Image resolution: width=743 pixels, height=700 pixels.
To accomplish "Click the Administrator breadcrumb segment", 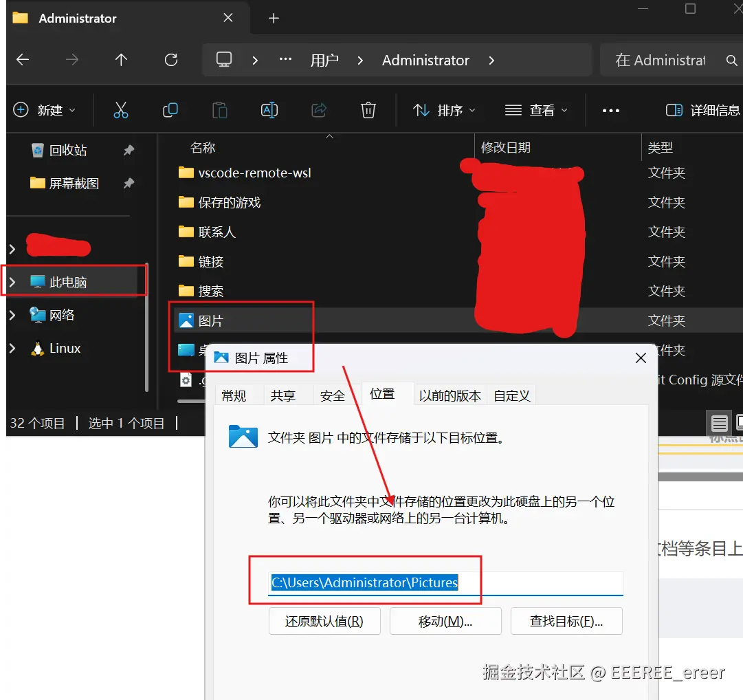I will click(425, 61).
